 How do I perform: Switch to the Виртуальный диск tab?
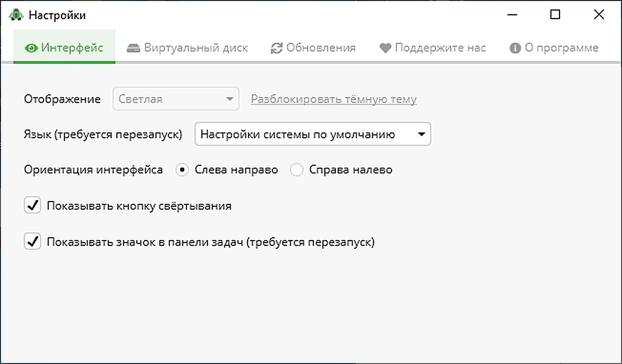click(x=187, y=47)
